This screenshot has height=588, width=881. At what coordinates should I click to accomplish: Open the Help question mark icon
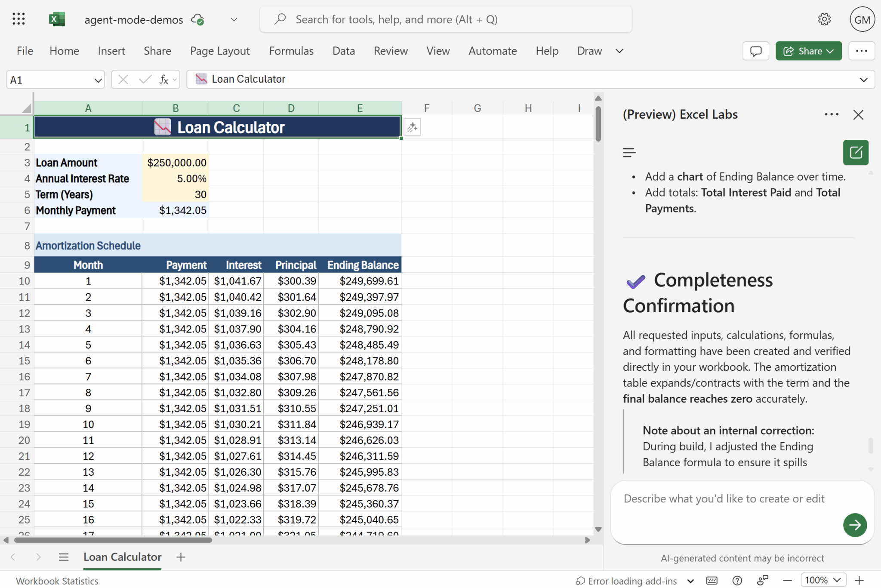pyautogui.click(x=737, y=581)
